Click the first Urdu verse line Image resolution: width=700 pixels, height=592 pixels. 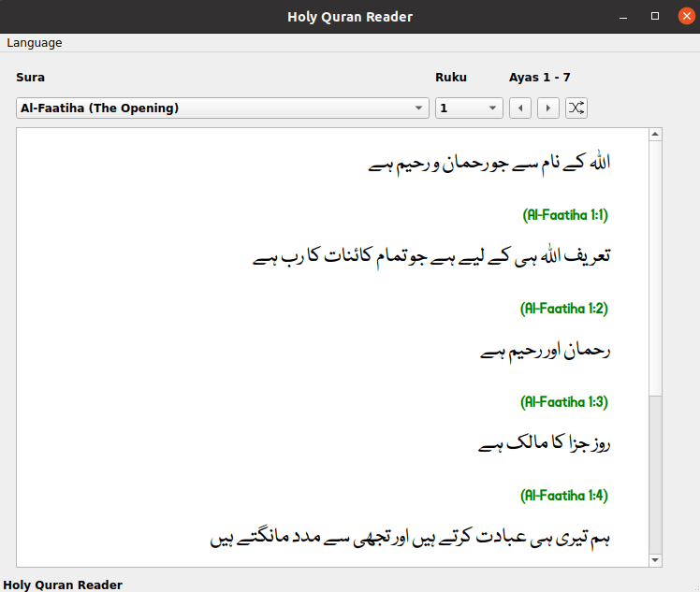(489, 164)
